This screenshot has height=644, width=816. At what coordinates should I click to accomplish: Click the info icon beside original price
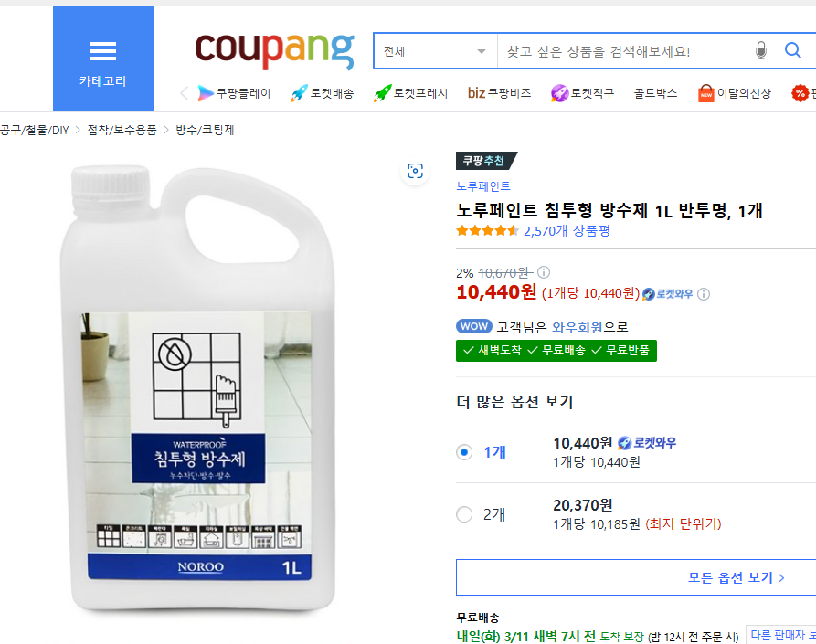coord(544,272)
